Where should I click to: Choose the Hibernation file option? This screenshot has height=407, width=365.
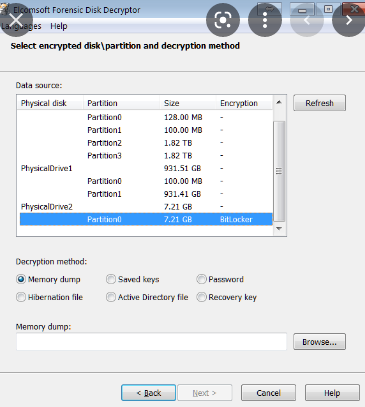coord(49,297)
